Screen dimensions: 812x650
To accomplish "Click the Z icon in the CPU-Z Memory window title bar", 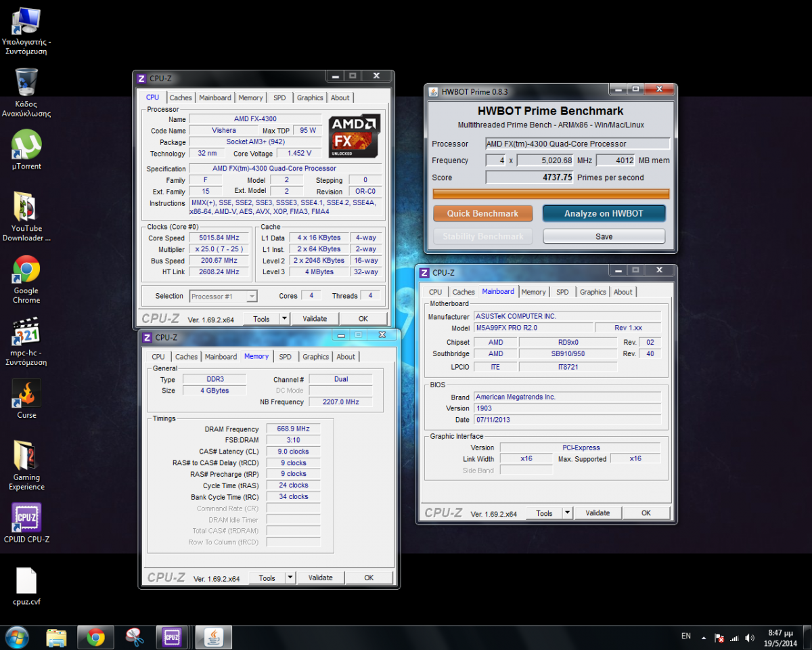I will [148, 337].
